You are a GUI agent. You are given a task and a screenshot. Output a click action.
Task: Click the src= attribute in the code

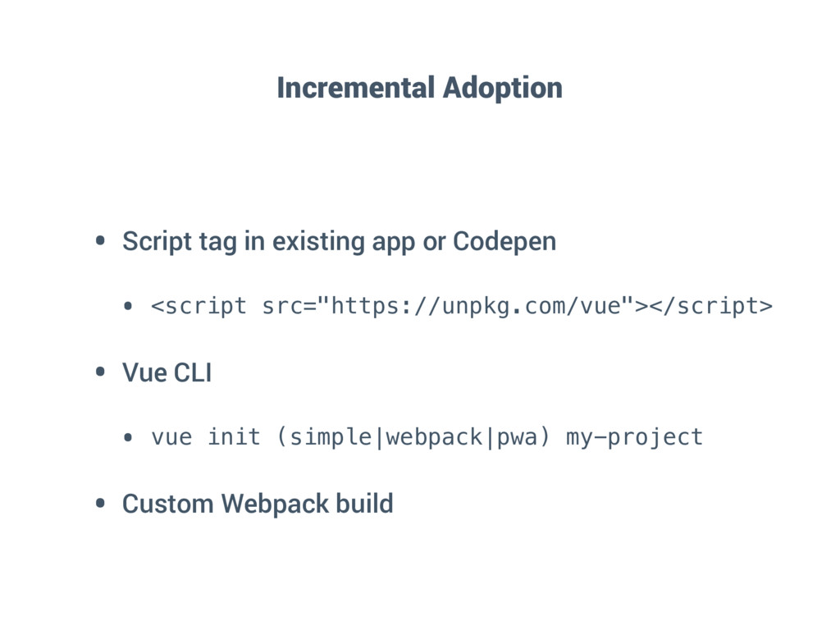coord(290,307)
